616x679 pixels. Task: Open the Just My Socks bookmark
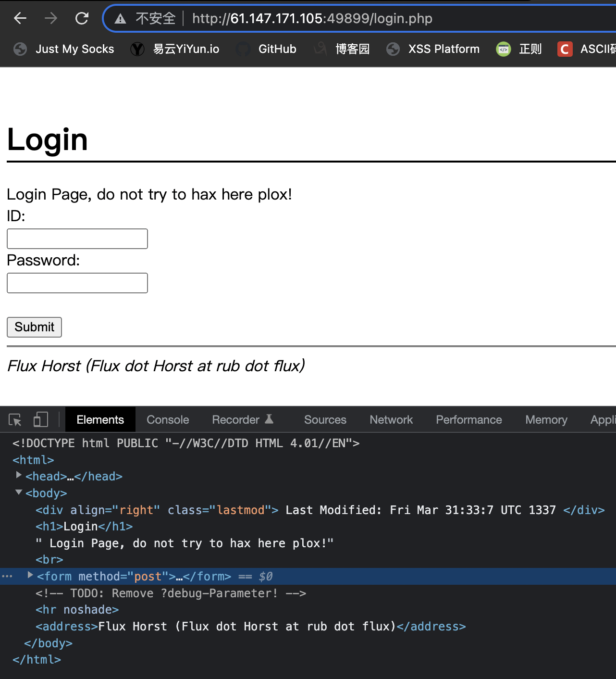(64, 49)
